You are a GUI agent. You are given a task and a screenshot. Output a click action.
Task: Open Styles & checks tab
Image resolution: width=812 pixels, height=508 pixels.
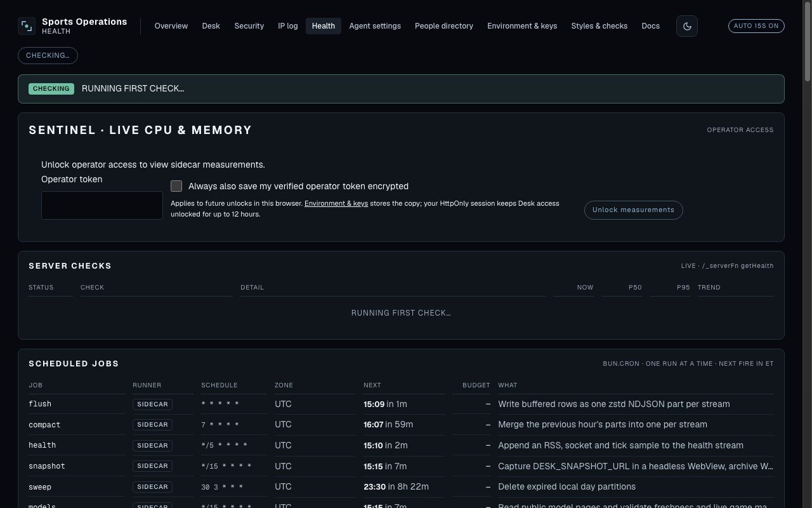point(599,26)
